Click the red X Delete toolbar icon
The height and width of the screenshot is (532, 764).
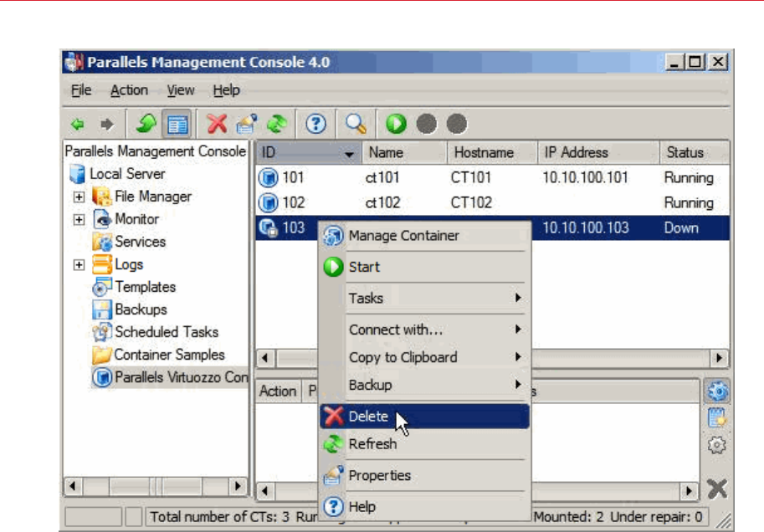coord(217,124)
